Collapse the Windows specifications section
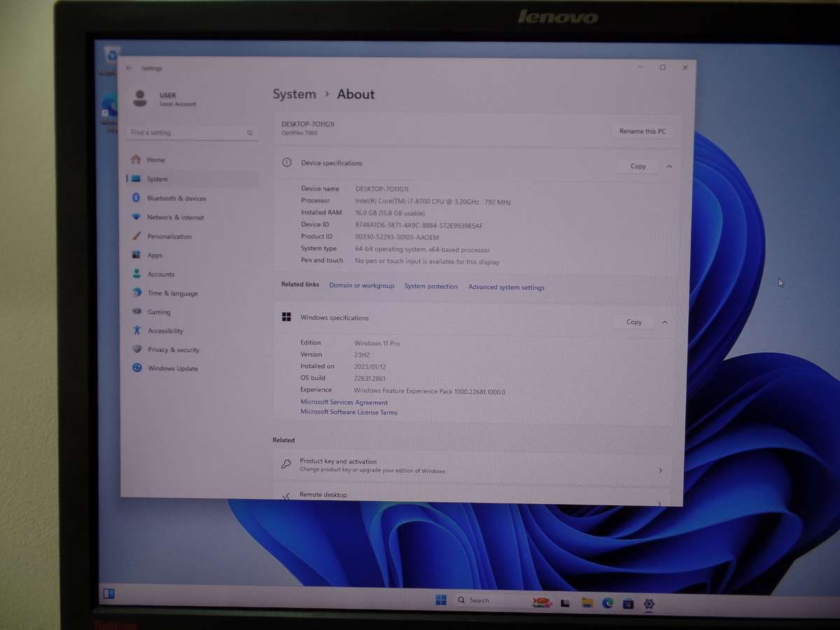Screen dimensions: 840x630 (x=664, y=321)
